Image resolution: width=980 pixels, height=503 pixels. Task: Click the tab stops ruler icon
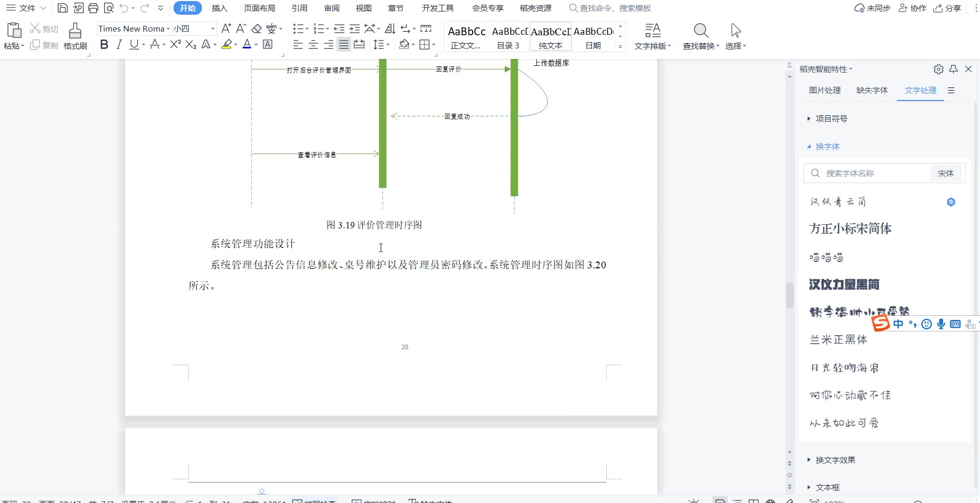coord(426,28)
